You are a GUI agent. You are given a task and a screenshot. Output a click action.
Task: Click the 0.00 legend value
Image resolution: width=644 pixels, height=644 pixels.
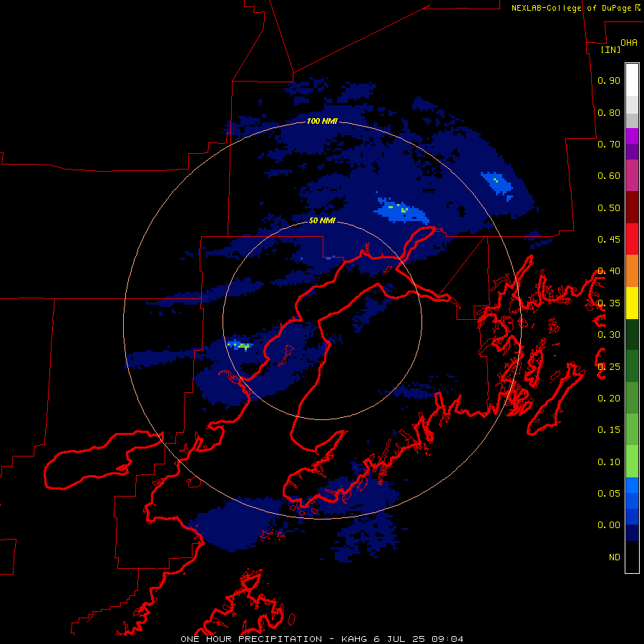[609, 525]
